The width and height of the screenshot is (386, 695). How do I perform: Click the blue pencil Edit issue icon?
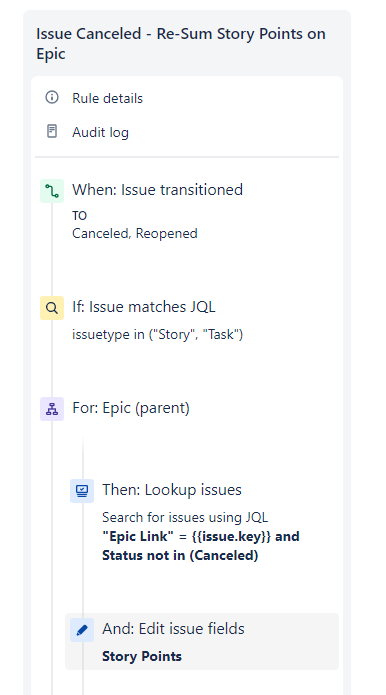(82, 630)
